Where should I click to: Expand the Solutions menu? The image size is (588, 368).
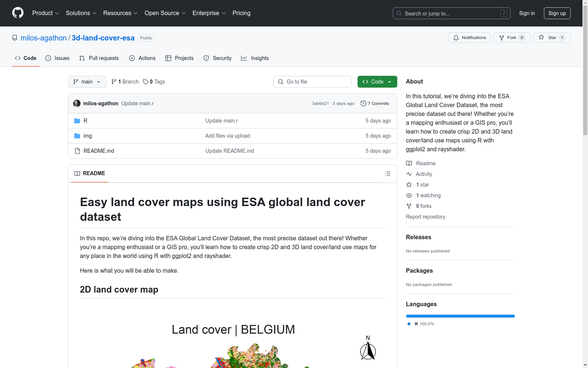tap(81, 13)
